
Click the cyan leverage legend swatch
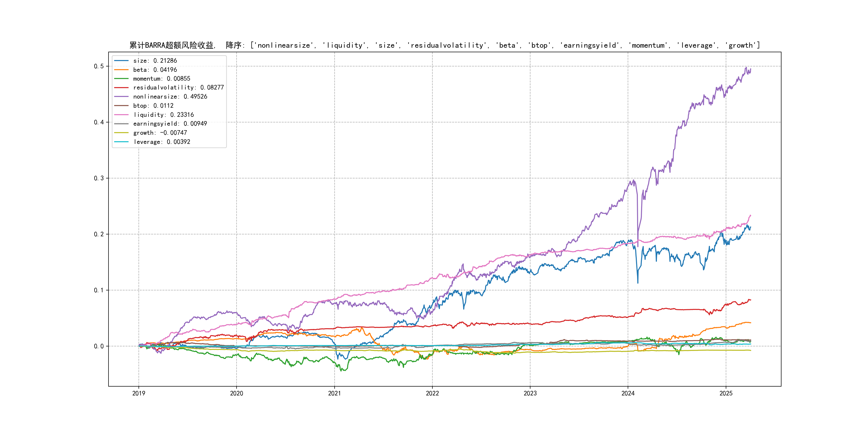click(121, 142)
